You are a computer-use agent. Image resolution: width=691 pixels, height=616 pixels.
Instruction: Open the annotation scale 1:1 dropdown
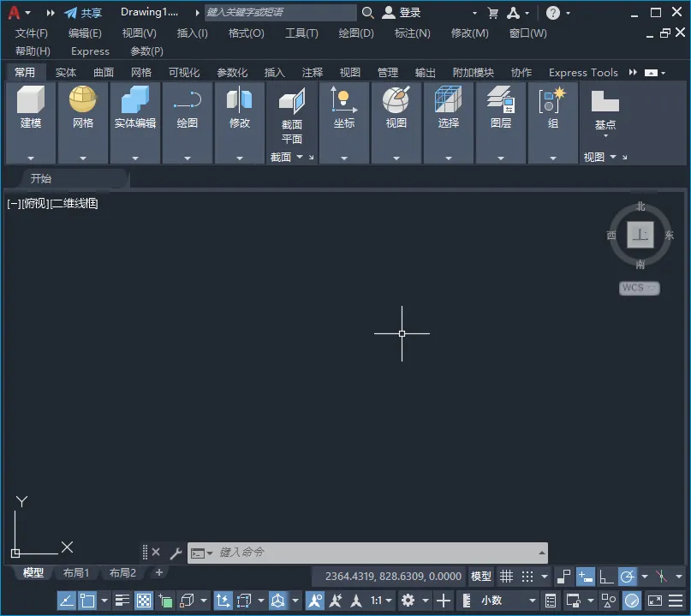[x=381, y=600]
